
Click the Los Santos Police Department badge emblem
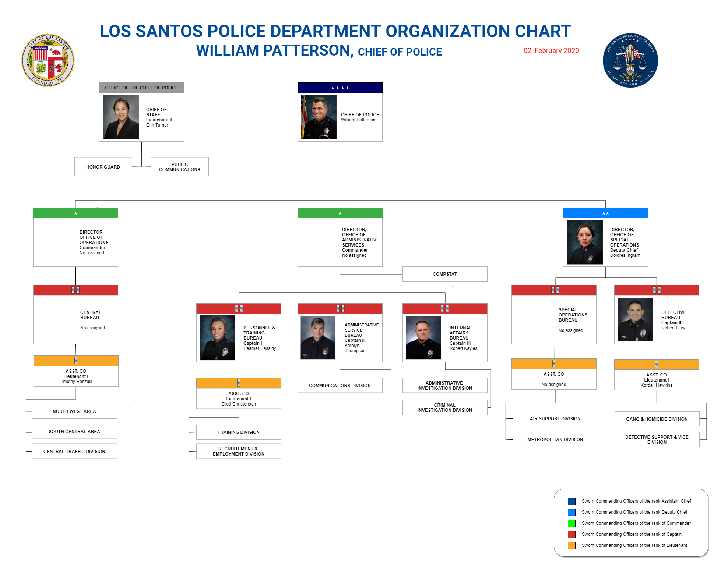click(x=630, y=60)
